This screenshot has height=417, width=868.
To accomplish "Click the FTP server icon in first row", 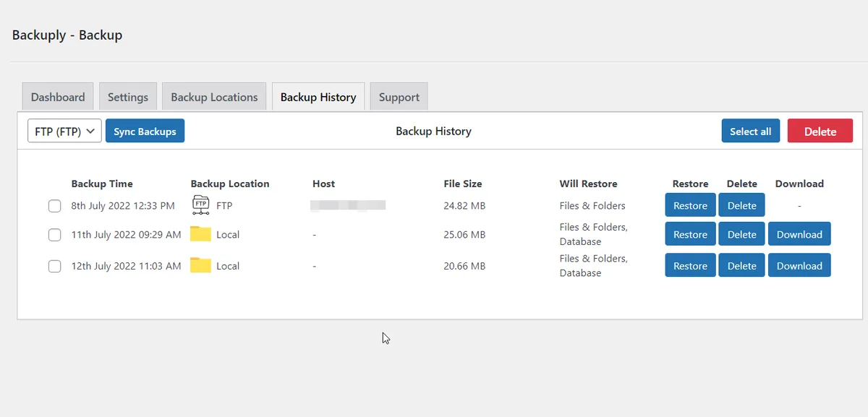I will point(200,205).
